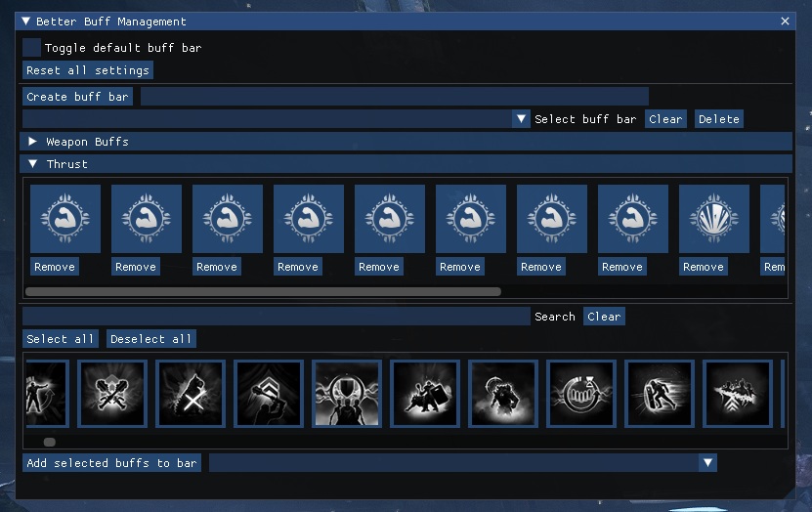Click Create buff bar
Viewport: 812px width, 512px height.
coord(77,97)
